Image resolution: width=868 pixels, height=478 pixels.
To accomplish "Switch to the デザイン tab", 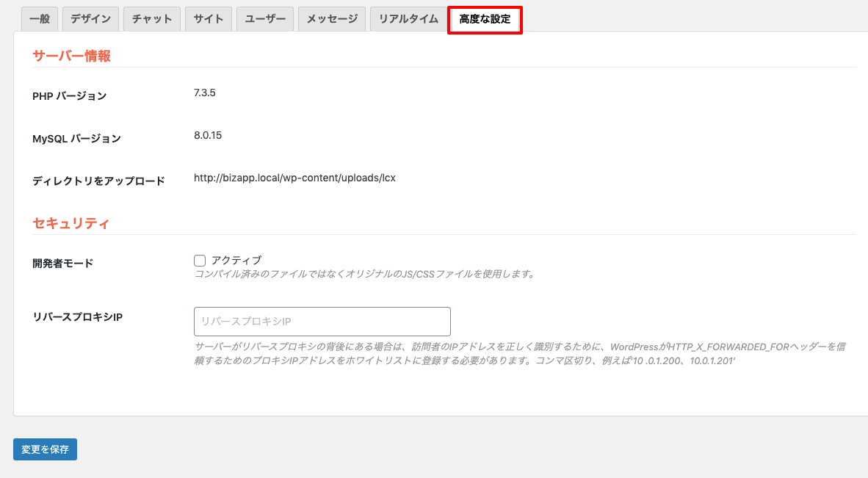I will pyautogui.click(x=91, y=19).
